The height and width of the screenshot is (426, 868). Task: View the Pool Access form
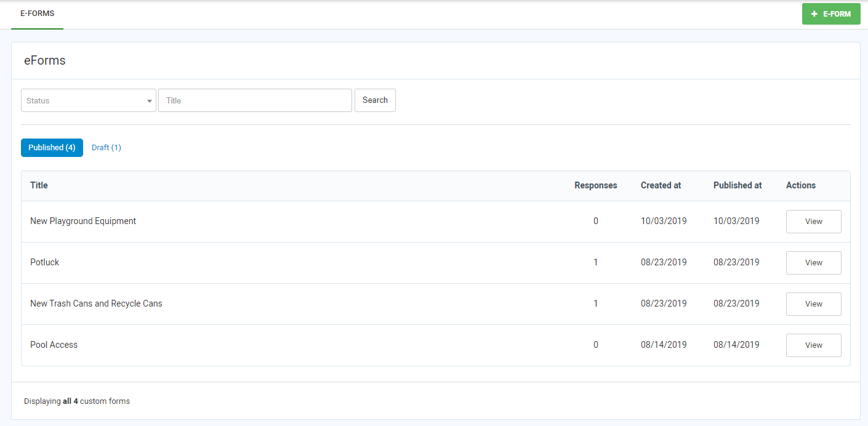pyautogui.click(x=813, y=345)
